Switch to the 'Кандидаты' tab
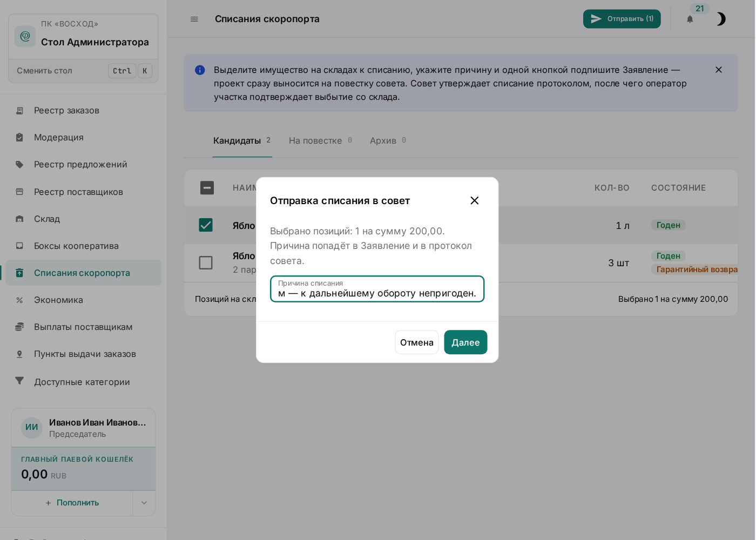This screenshot has width=756, height=540. [242, 140]
